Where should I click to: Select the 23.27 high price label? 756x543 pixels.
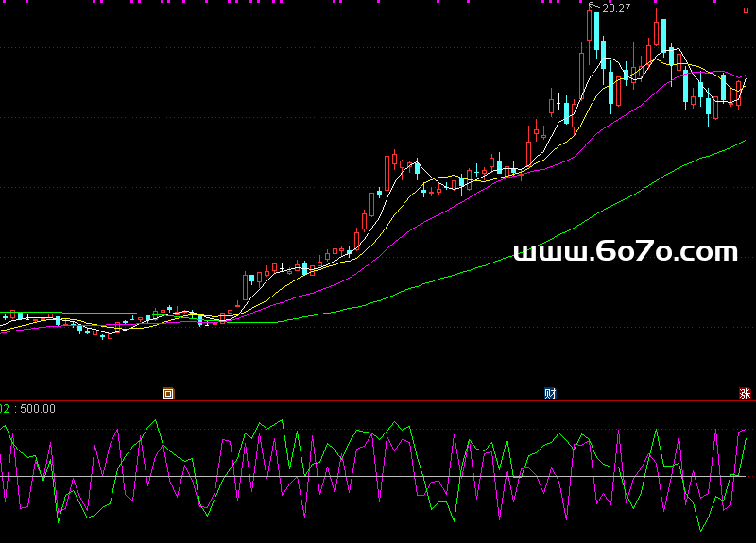click(x=616, y=8)
